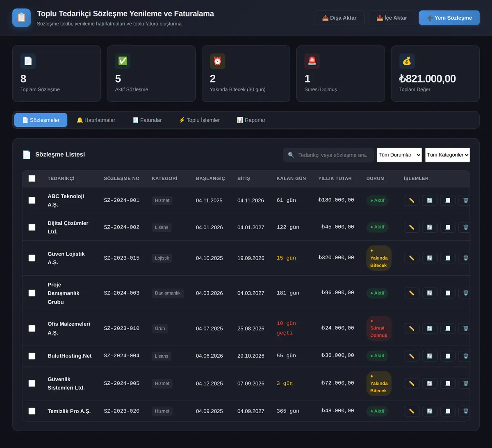Open pencil edit for Güven Lojistik A.Ş.

tap(412, 258)
